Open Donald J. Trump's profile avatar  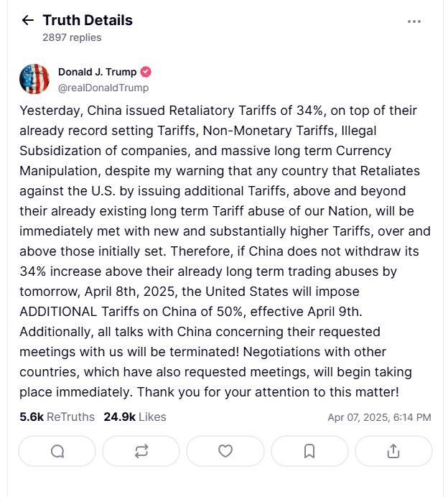click(34, 79)
